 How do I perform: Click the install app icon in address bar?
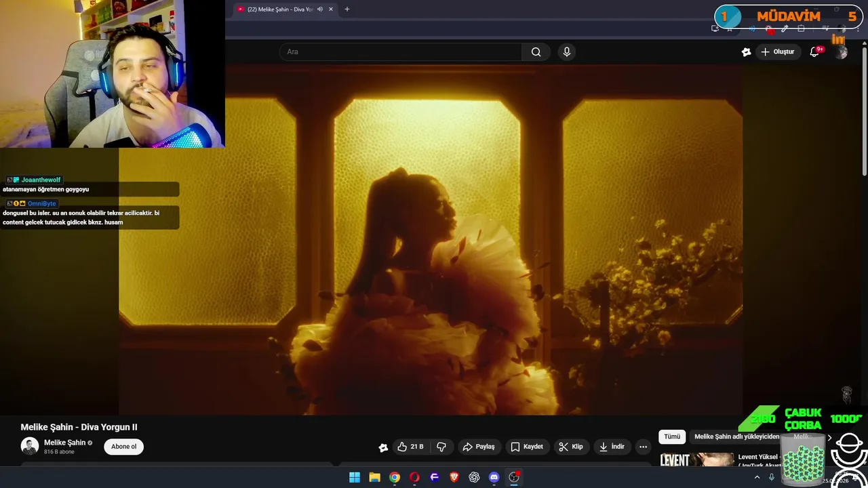[715, 28]
